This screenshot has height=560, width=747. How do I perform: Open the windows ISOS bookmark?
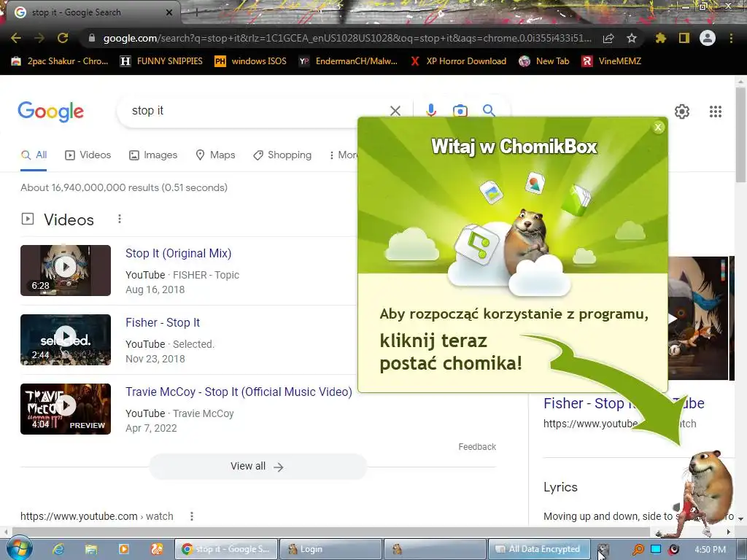pos(251,61)
